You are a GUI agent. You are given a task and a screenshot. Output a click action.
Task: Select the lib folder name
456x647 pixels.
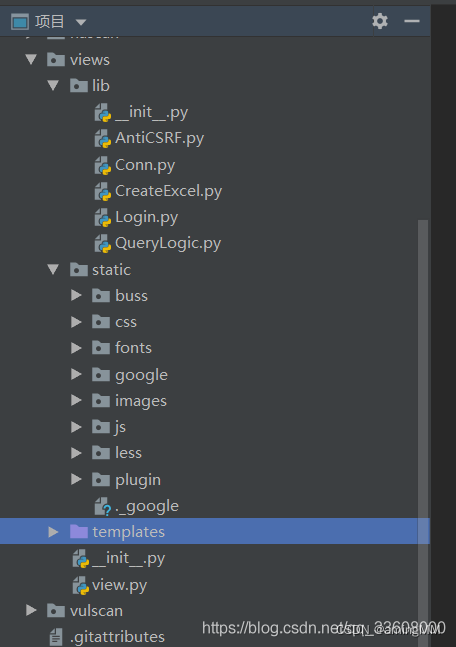coord(101,85)
